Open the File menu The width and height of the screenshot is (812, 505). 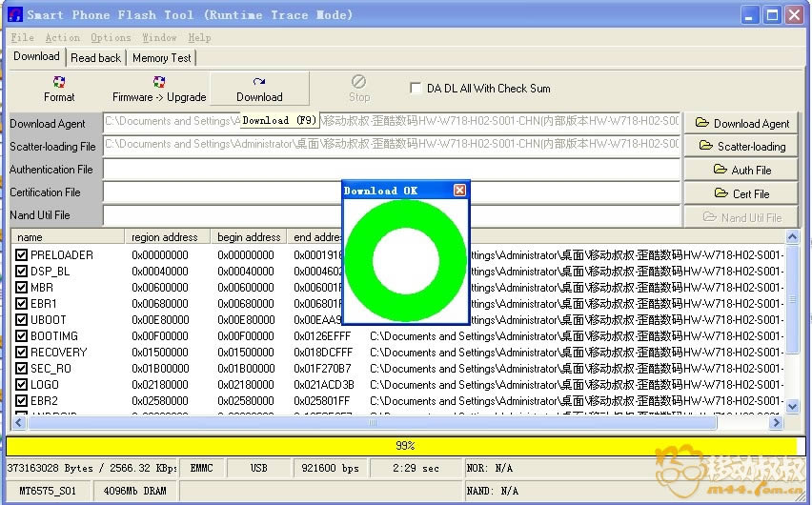[22, 37]
